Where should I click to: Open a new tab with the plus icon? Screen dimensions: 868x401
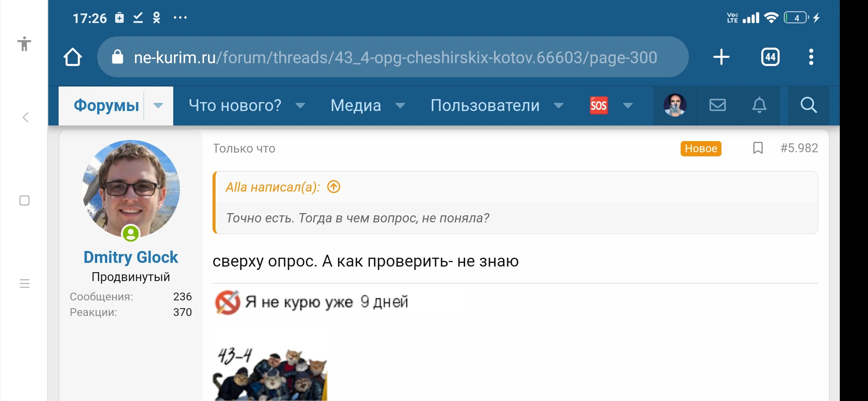tap(721, 56)
